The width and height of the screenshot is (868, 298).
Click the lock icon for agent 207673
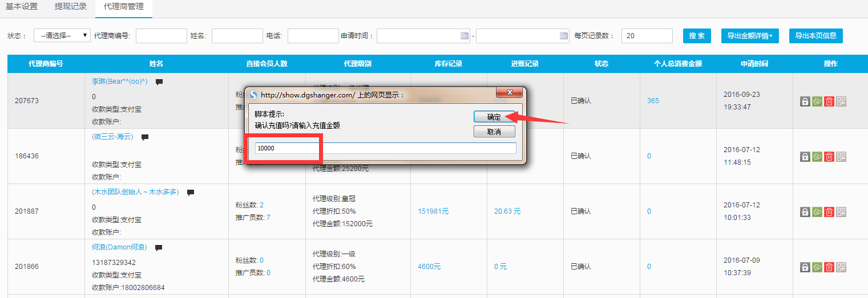(805, 101)
